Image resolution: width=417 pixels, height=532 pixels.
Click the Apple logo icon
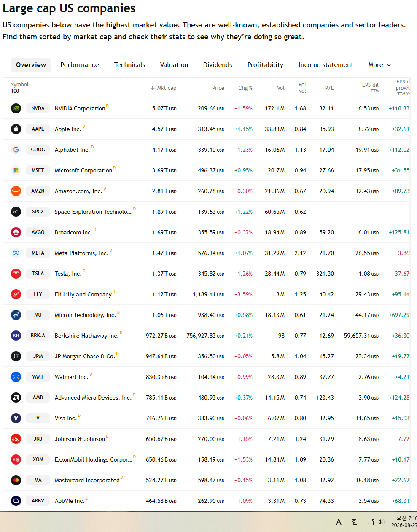click(16, 129)
